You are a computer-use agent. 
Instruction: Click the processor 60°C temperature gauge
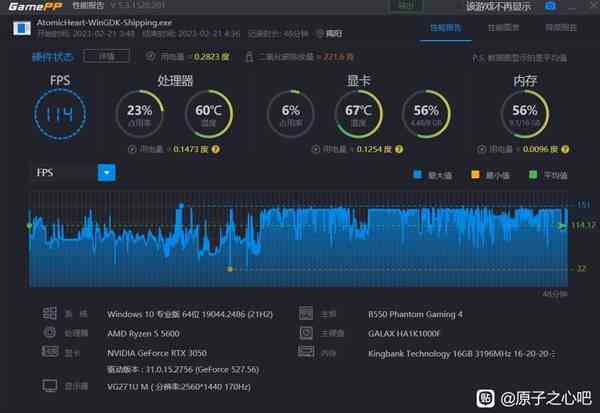coord(209,114)
